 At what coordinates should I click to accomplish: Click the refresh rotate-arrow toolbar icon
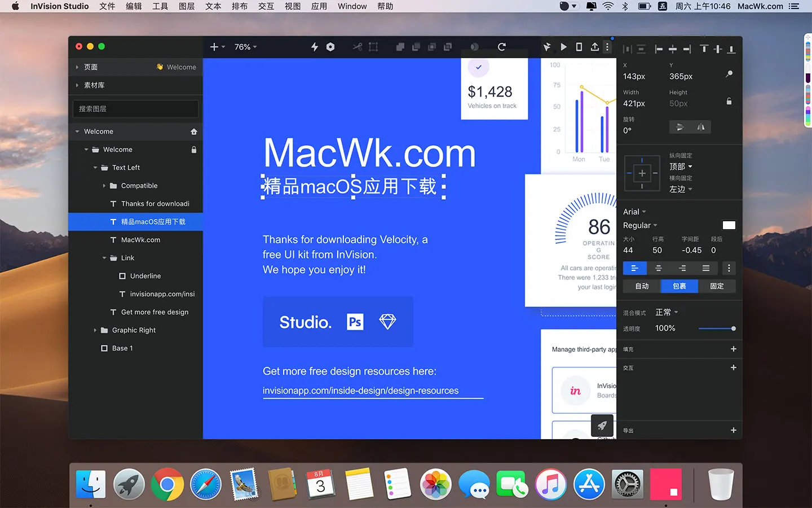coord(502,47)
